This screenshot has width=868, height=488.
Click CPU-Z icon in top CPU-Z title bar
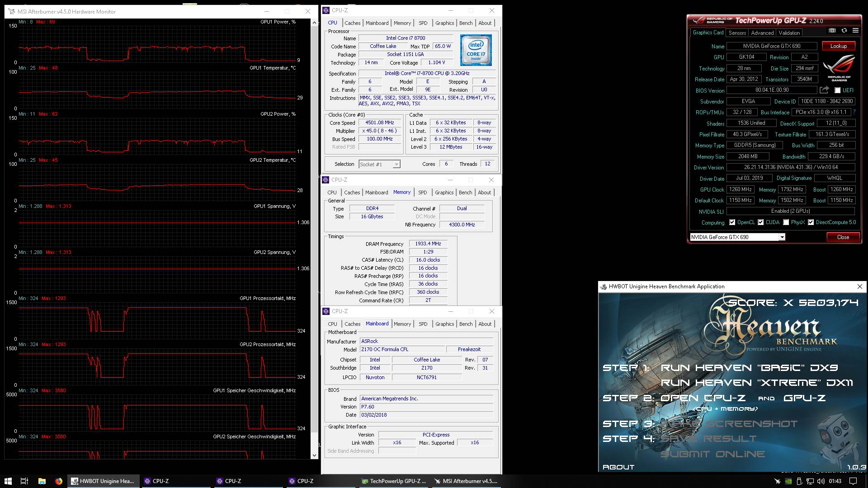326,10
